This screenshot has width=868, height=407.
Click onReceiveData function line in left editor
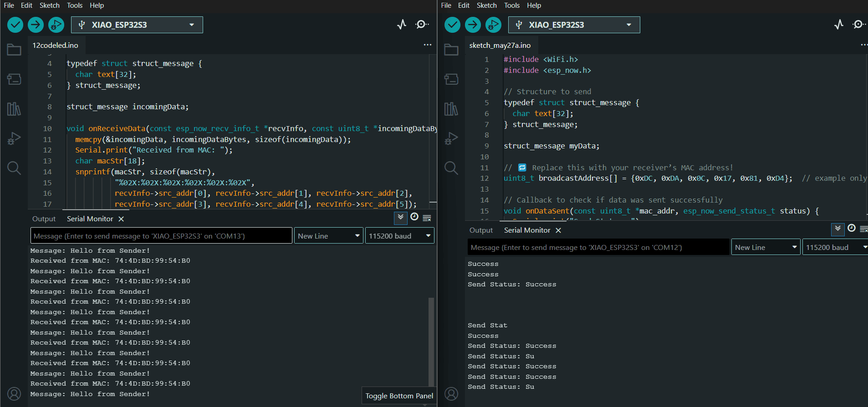(x=252, y=128)
